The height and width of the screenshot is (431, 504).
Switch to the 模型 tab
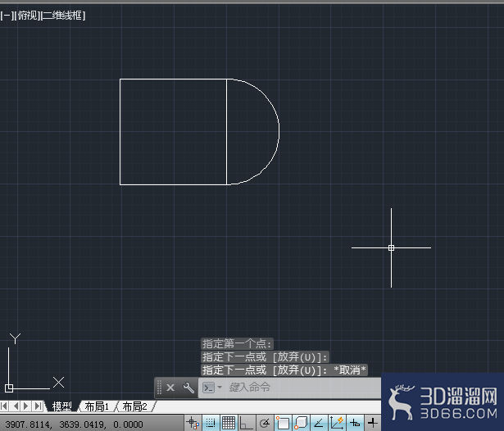62,406
